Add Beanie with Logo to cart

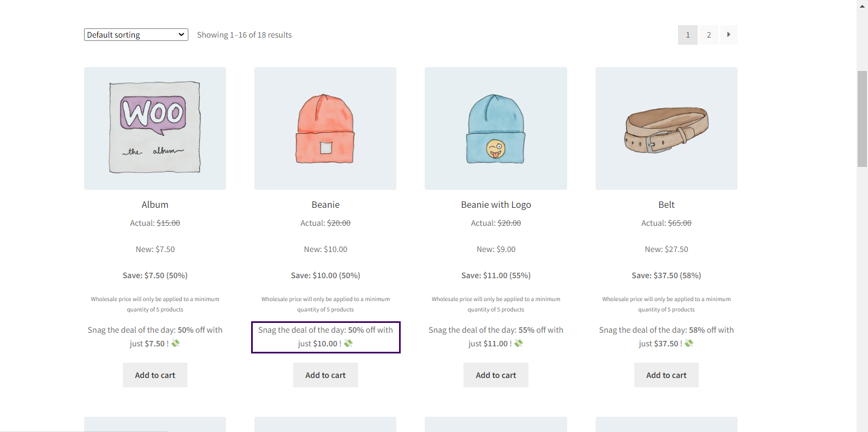point(496,375)
